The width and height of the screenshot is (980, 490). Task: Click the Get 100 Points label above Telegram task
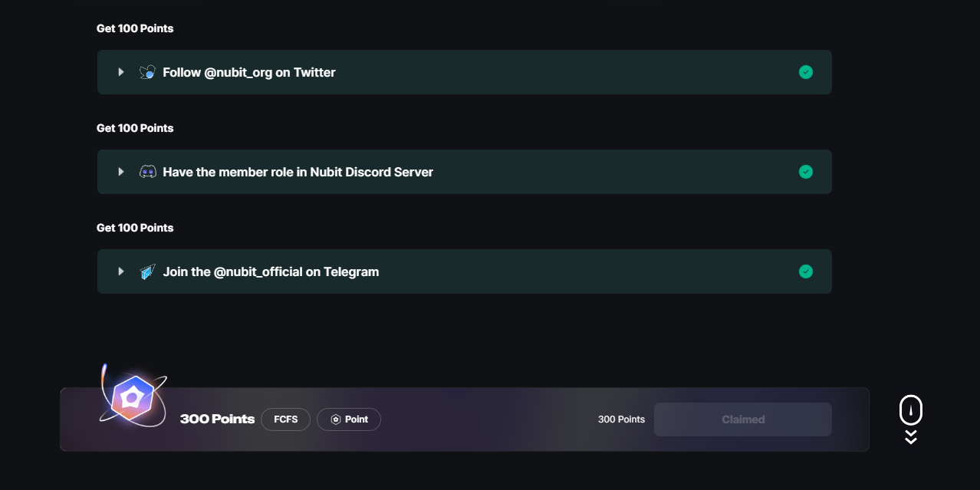[x=135, y=228]
